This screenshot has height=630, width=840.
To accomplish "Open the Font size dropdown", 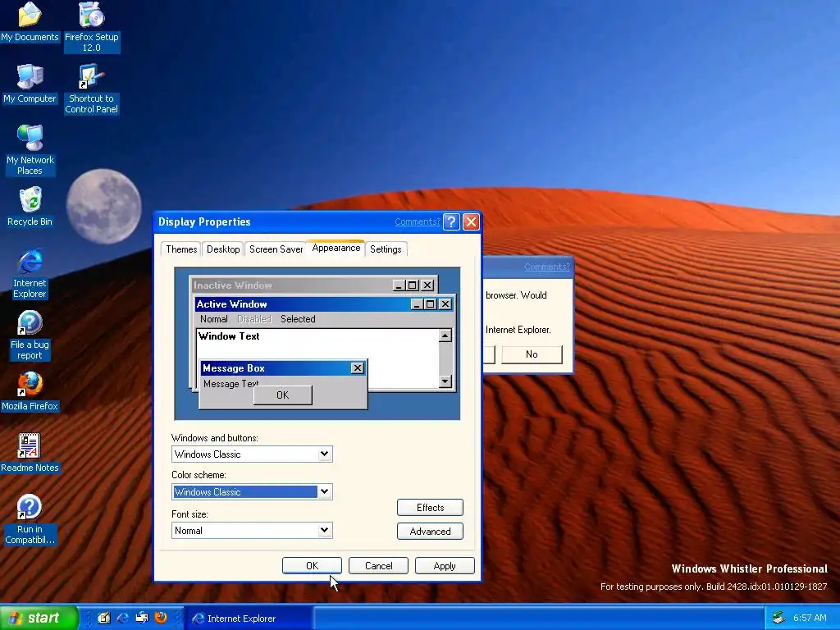I will point(324,531).
